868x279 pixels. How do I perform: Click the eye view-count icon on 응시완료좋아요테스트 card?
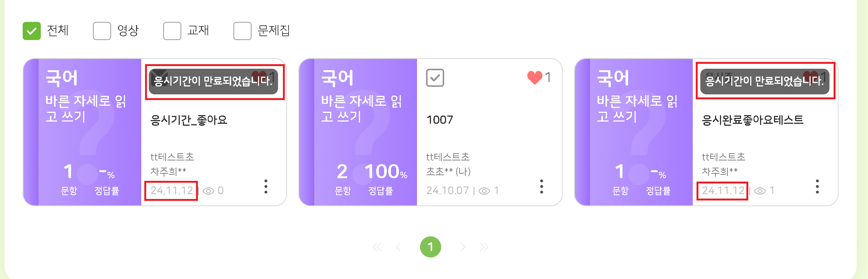760,191
